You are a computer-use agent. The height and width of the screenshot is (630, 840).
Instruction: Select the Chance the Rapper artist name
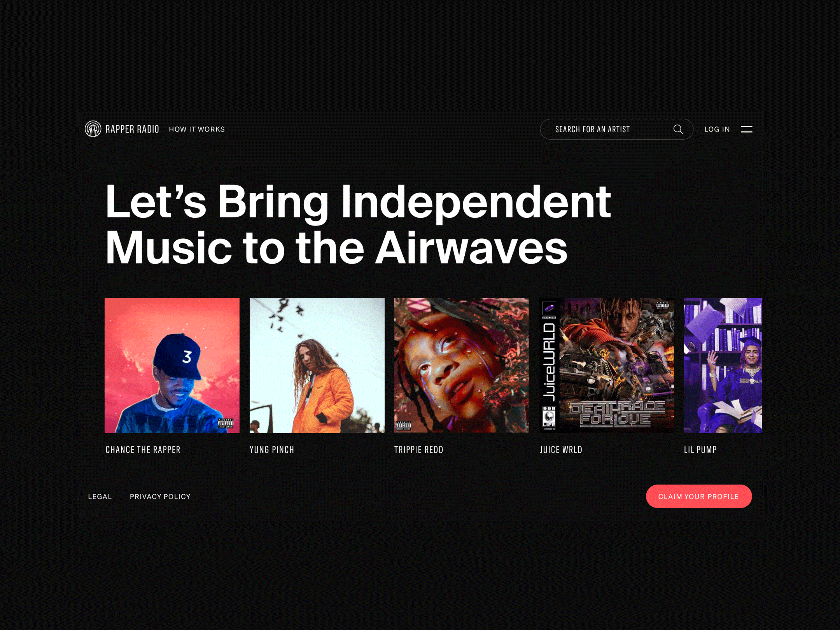[143, 450]
